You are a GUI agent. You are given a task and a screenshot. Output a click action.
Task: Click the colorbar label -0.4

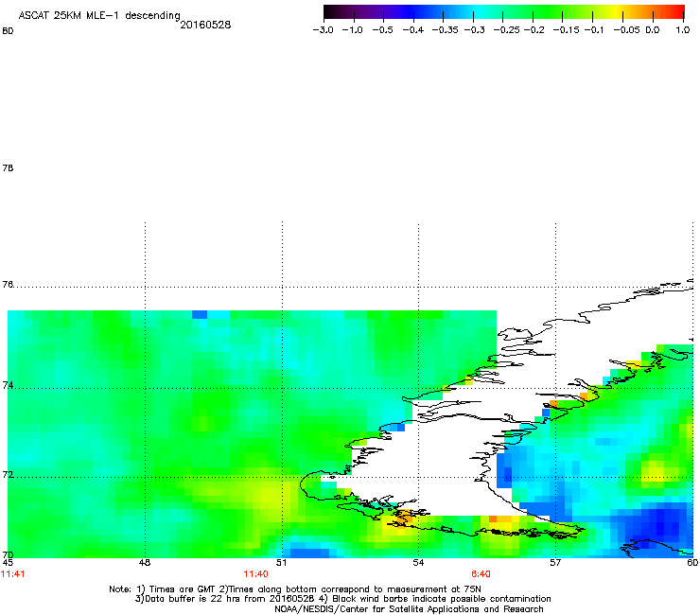(x=413, y=30)
